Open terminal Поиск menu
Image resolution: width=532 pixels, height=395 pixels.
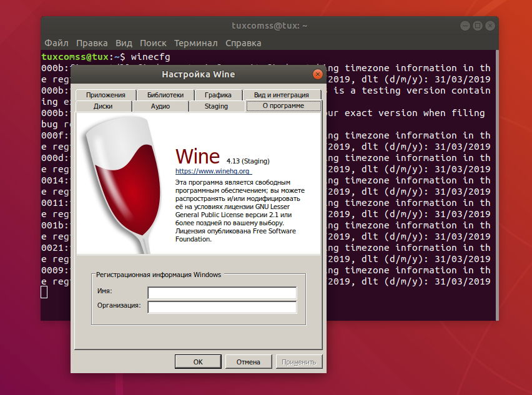pyautogui.click(x=153, y=43)
